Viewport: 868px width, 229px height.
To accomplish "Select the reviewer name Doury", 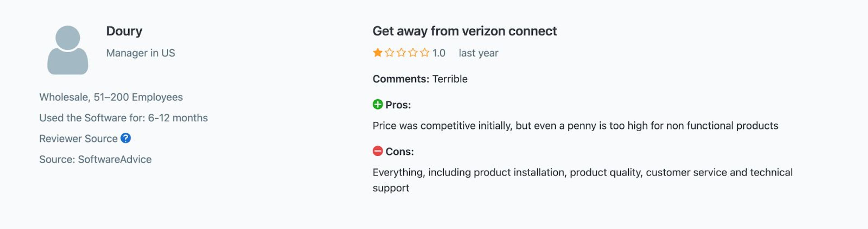I will [x=124, y=31].
